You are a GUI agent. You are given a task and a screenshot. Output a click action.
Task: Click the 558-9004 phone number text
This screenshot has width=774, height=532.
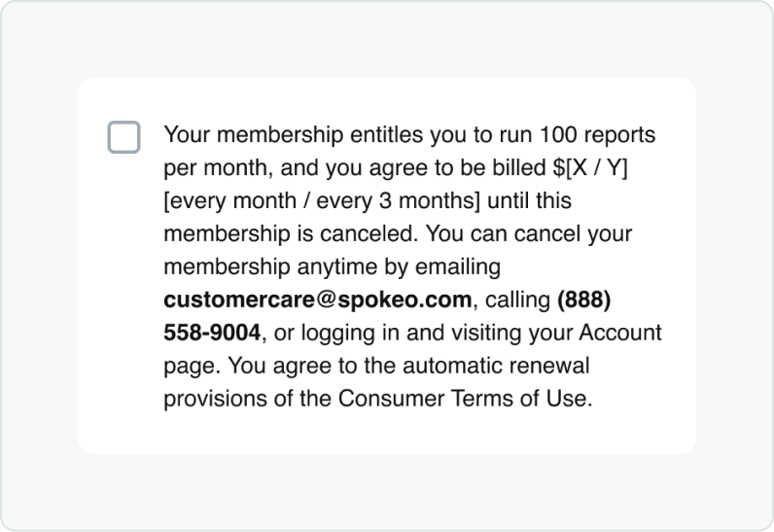(212, 333)
